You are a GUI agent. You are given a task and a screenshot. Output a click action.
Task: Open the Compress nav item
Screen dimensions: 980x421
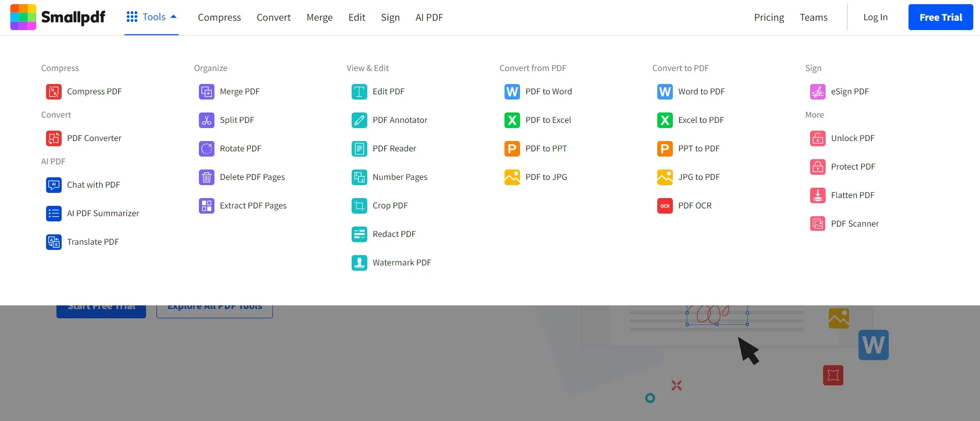219,18
